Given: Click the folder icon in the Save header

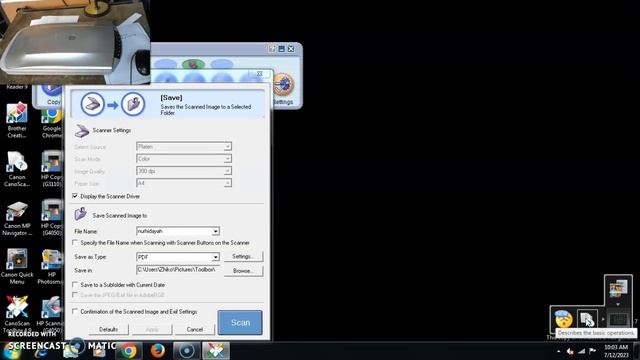Looking at the screenshot, I should point(133,104).
